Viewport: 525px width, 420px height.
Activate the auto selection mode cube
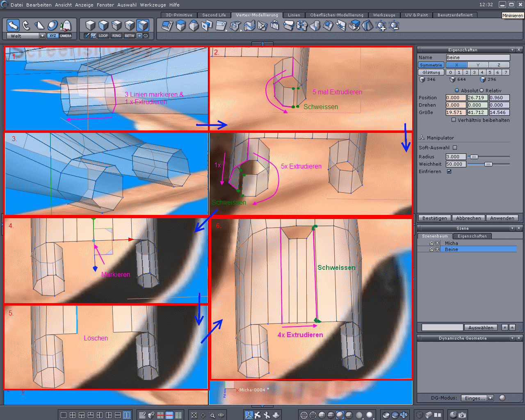click(143, 25)
